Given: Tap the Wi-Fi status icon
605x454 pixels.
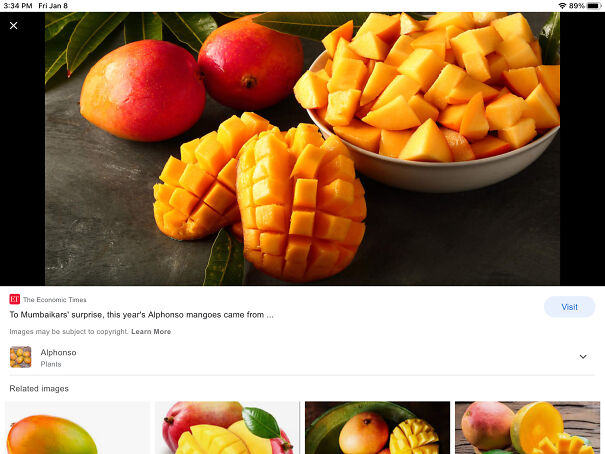Looking at the screenshot, I should [562, 6].
